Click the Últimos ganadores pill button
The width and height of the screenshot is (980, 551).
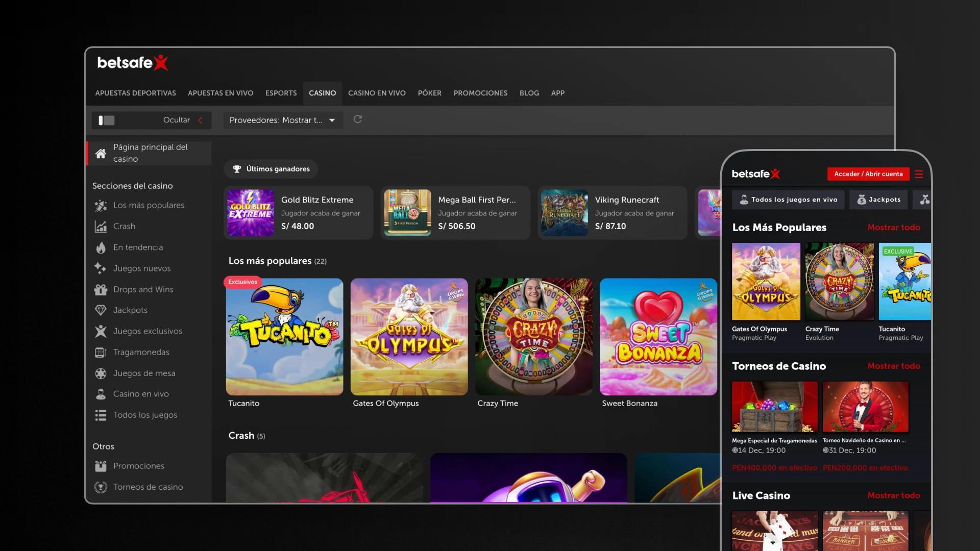271,169
